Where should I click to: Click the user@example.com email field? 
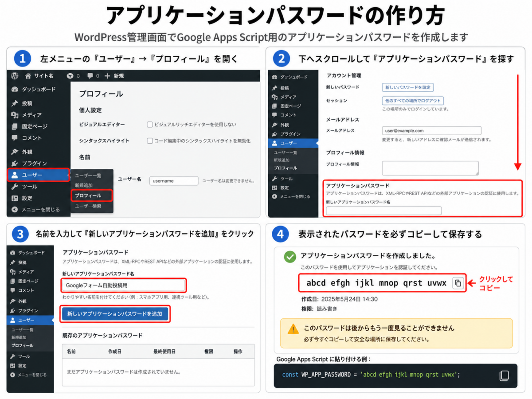(x=431, y=131)
